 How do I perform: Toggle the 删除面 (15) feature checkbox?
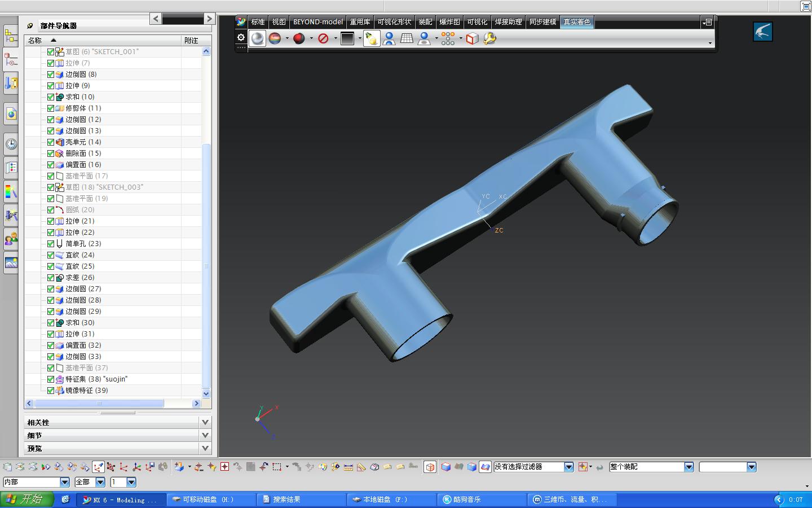(x=51, y=154)
